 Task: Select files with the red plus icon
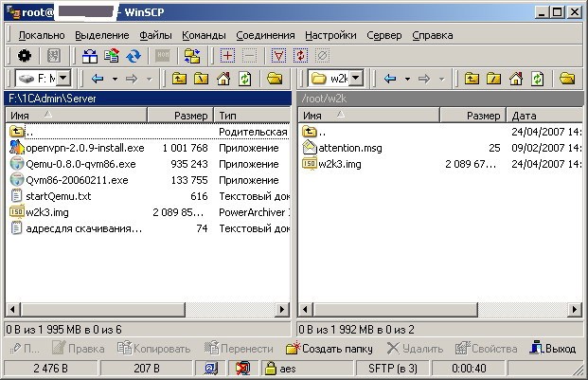tap(227, 56)
